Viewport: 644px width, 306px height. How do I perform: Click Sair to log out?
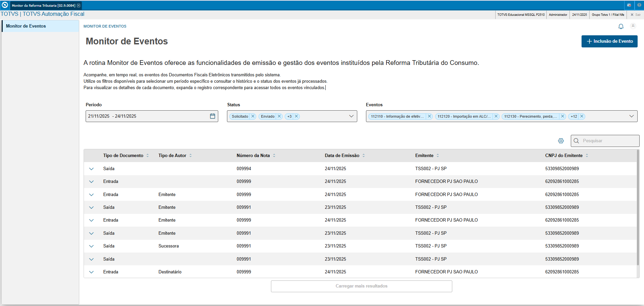point(635,15)
